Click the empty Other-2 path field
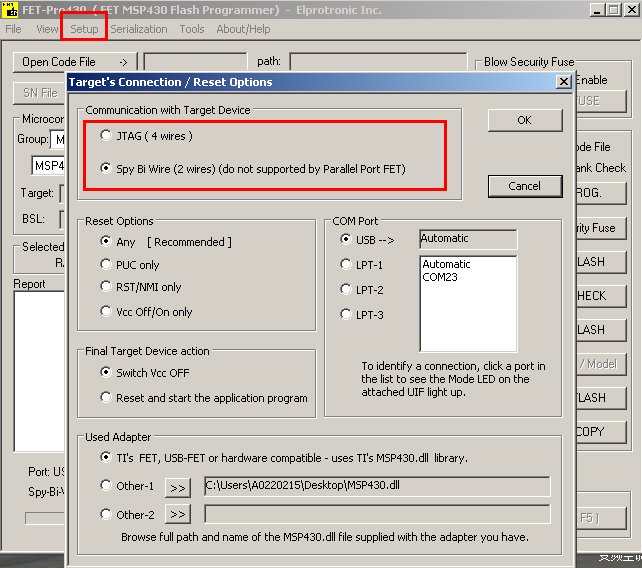The image size is (642, 568). [x=377, y=514]
